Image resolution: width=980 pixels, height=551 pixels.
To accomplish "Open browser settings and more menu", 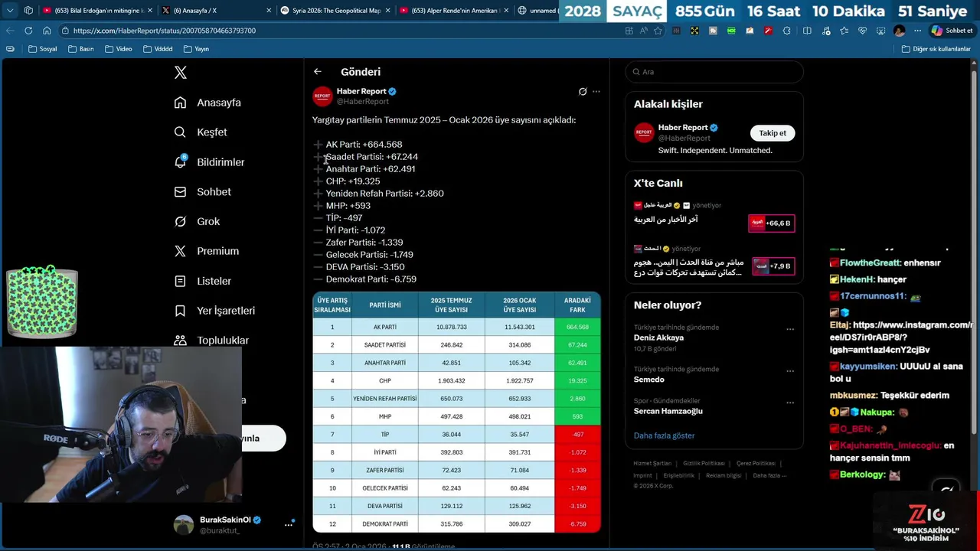I will pyautogui.click(x=917, y=31).
